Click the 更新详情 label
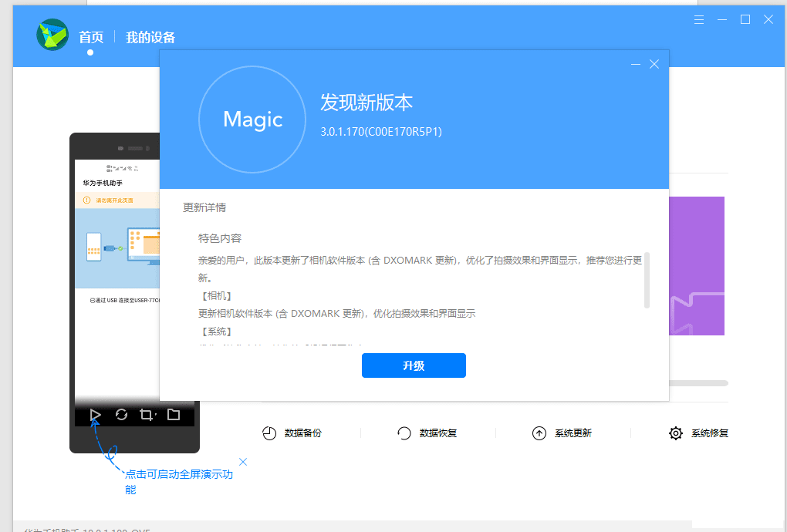The height and width of the screenshot is (532, 787). point(204,207)
